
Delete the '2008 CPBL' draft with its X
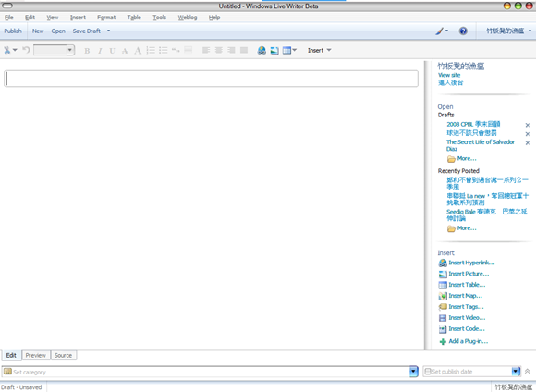click(528, 125)
